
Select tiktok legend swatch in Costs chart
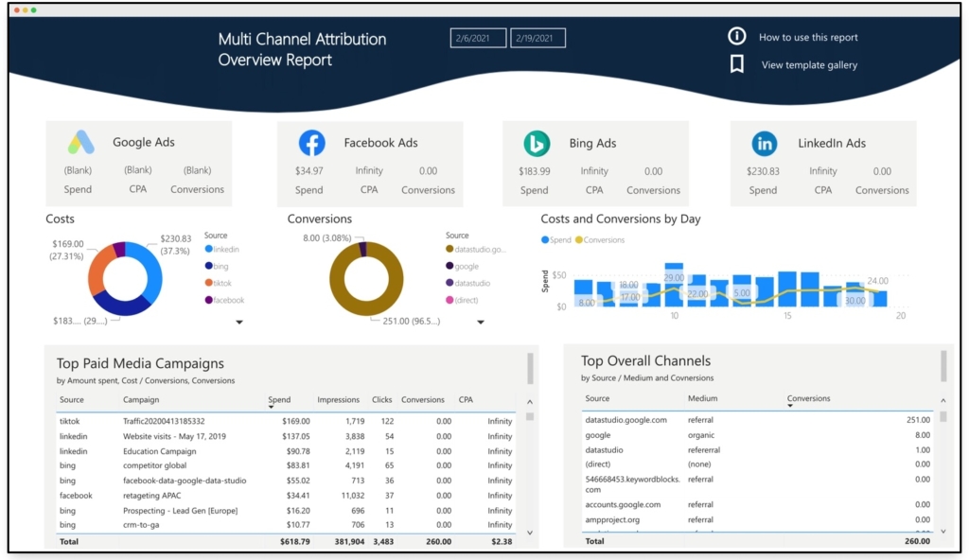[x=209, y=283]
